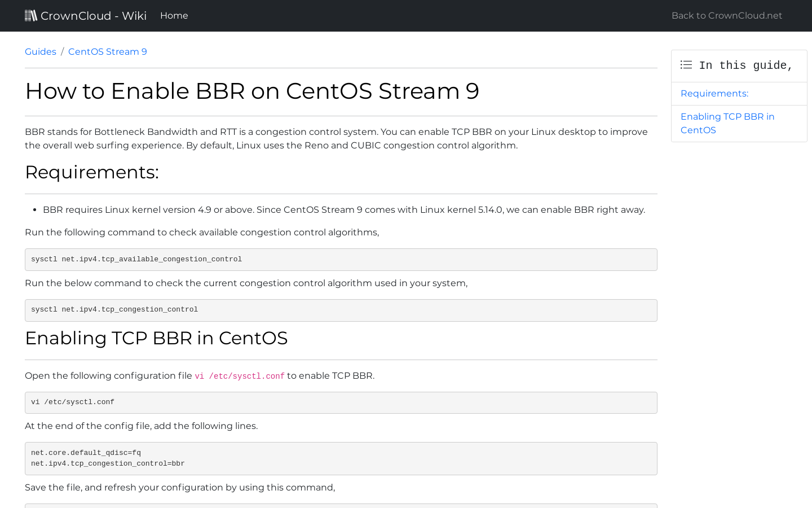812x508 pixels.
Task: Click the inline 'vi /etc/sysctl.conf' code link
Action: [240, 376]
